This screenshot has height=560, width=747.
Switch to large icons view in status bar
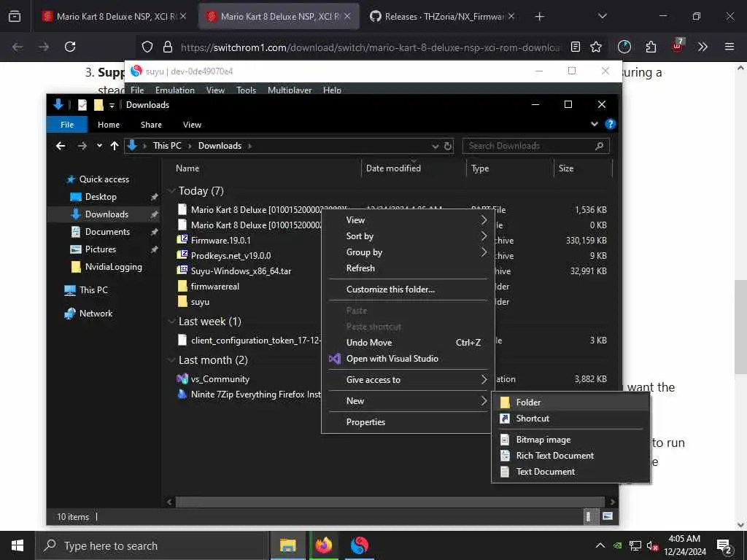pos(608,516)
